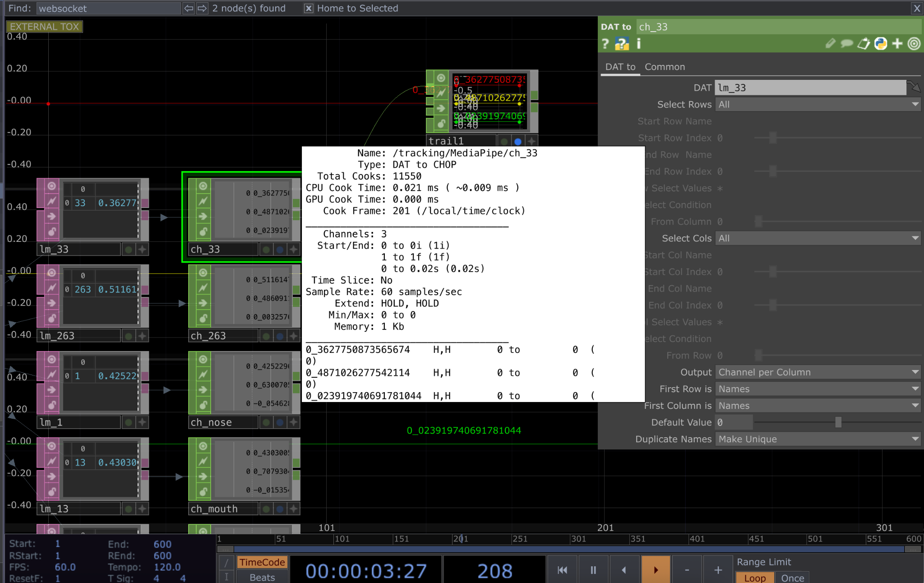Toggle the Home to Selected checkbox
Screen dimensions: 924x583
pyautogui.click(x=309, y=8)
